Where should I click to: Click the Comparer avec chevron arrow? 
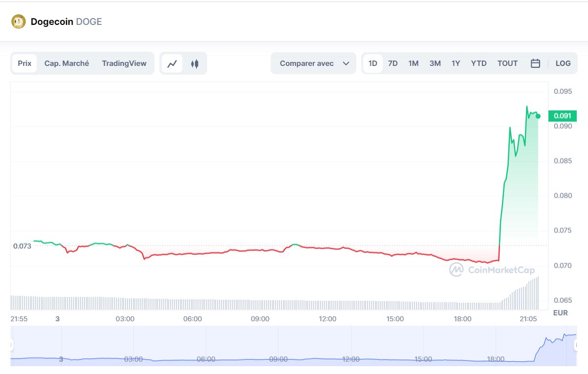point(346,63)
